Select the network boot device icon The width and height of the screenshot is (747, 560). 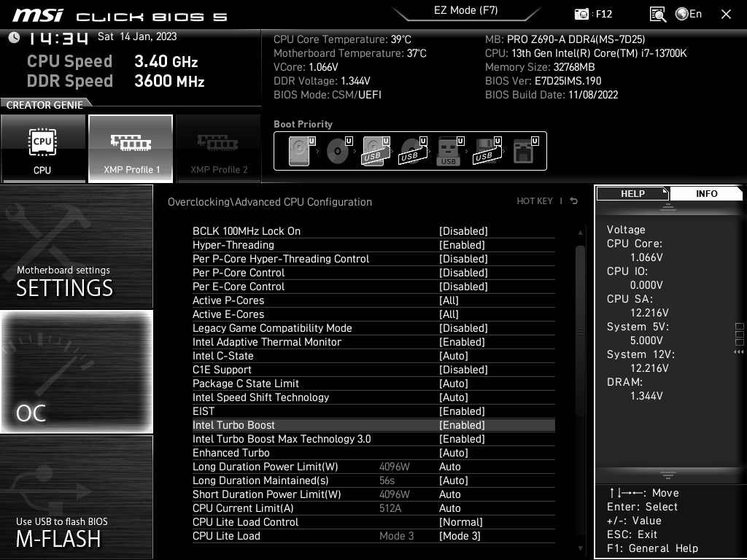click(x=525, y=151)
